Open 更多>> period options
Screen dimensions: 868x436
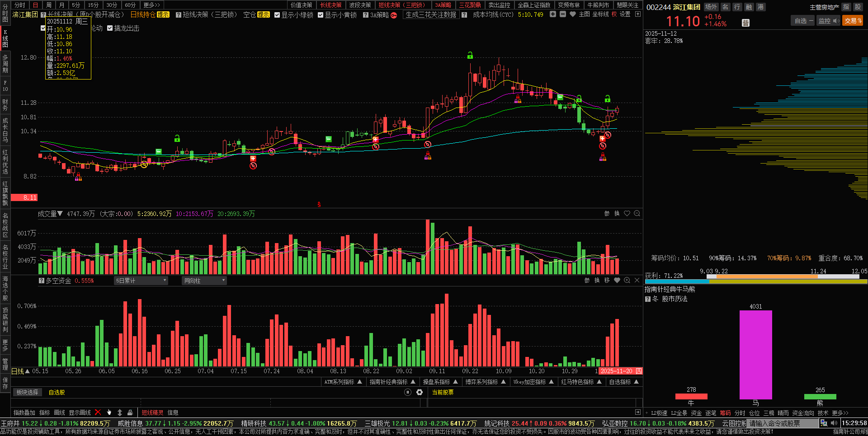pyautogui.click(x=151, y=5)
